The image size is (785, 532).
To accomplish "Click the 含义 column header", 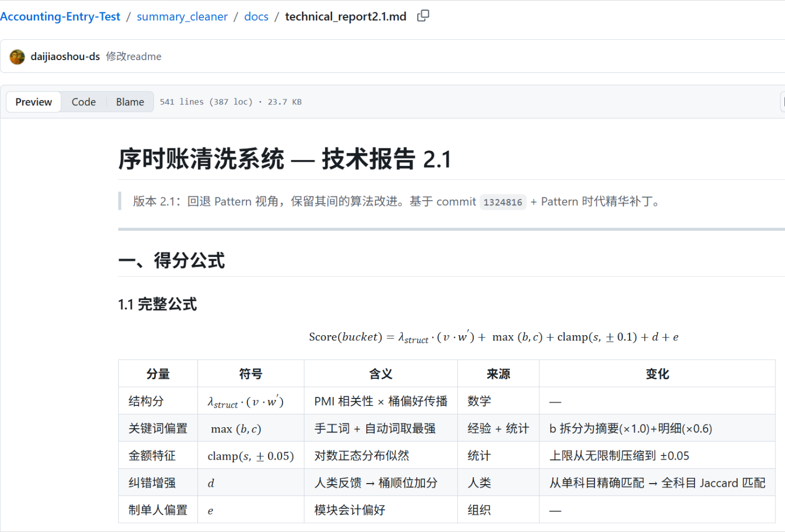I will 381,373.
